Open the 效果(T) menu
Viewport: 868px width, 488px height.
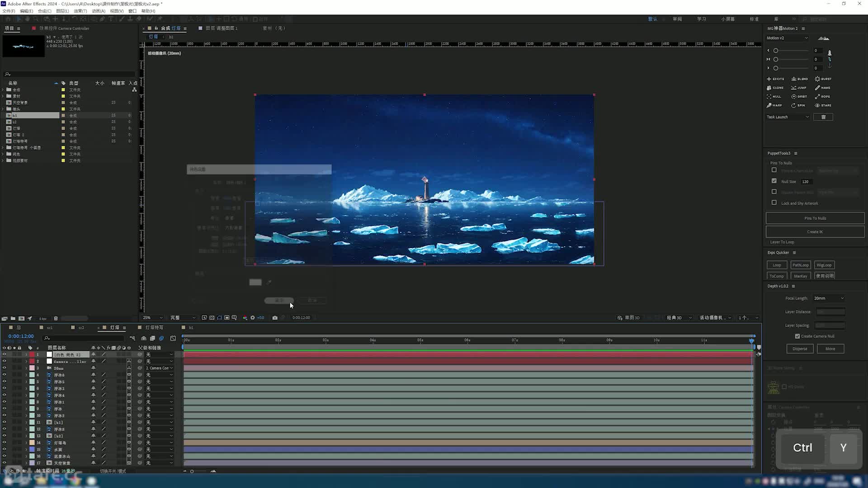click(x=80, y=11)
